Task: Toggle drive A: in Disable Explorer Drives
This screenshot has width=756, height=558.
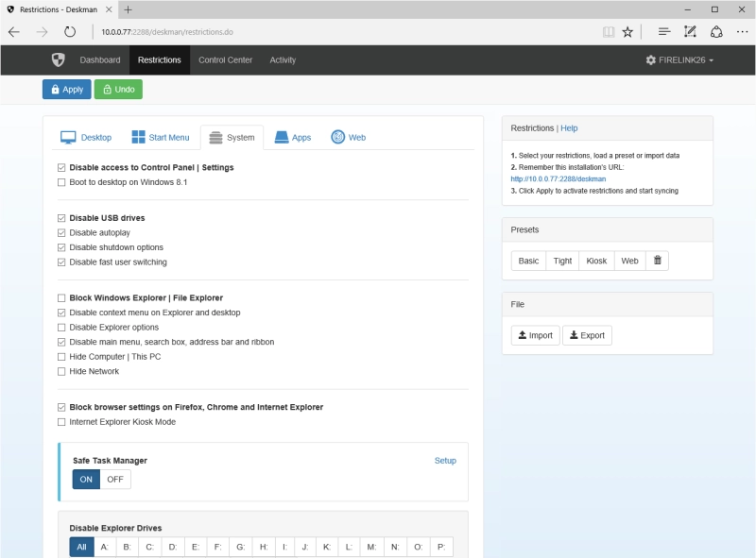Action: tap(105, 547)
